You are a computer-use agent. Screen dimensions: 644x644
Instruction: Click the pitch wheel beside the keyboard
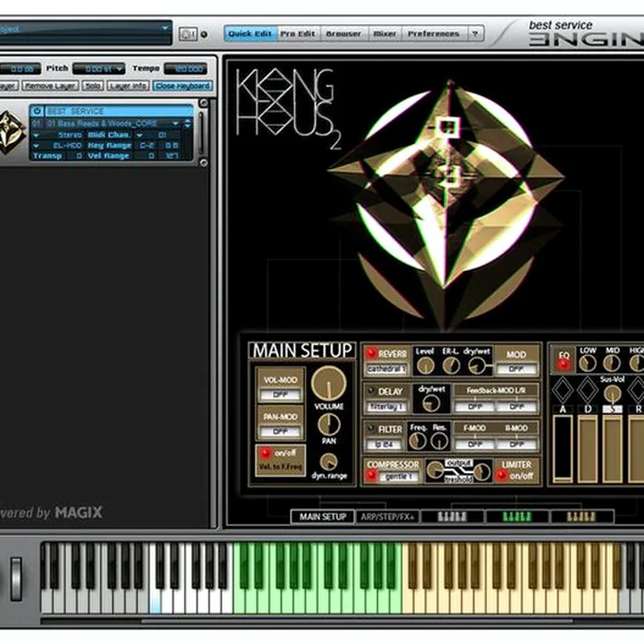click(x=16, y=579)
